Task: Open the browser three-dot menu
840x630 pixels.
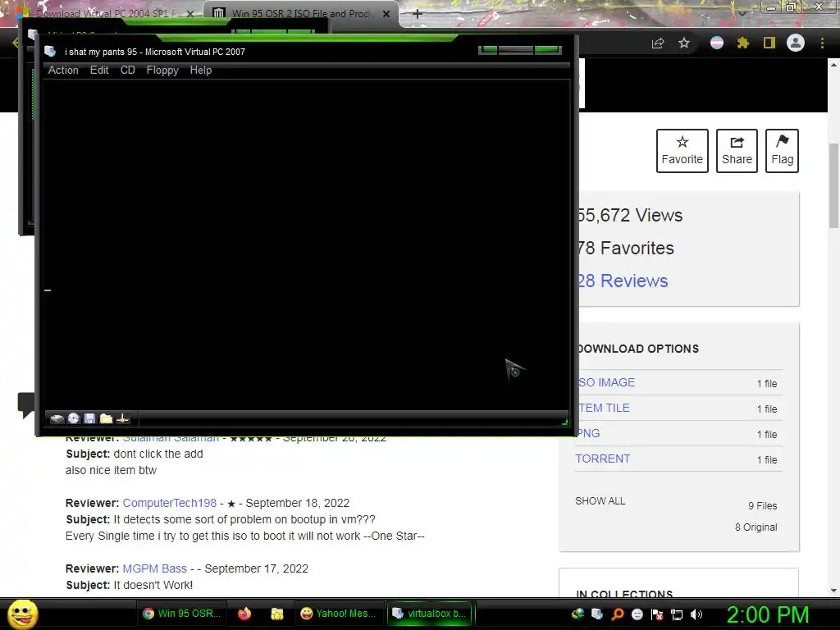Action: tap(822, 43)
